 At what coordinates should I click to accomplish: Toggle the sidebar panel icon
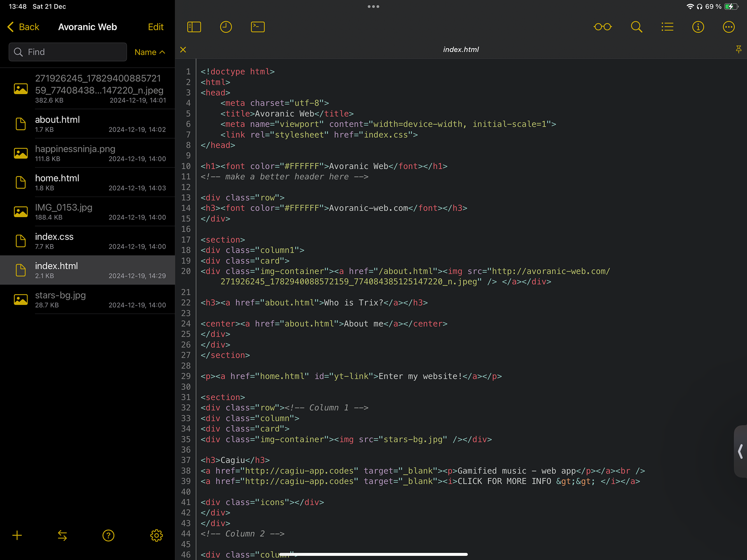194,27
